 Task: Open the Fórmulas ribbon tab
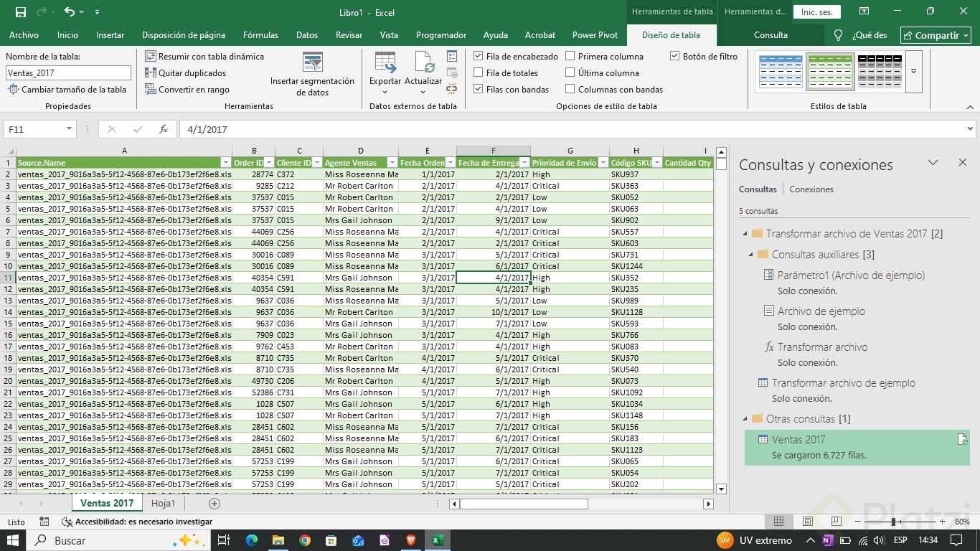coord(260,35)
